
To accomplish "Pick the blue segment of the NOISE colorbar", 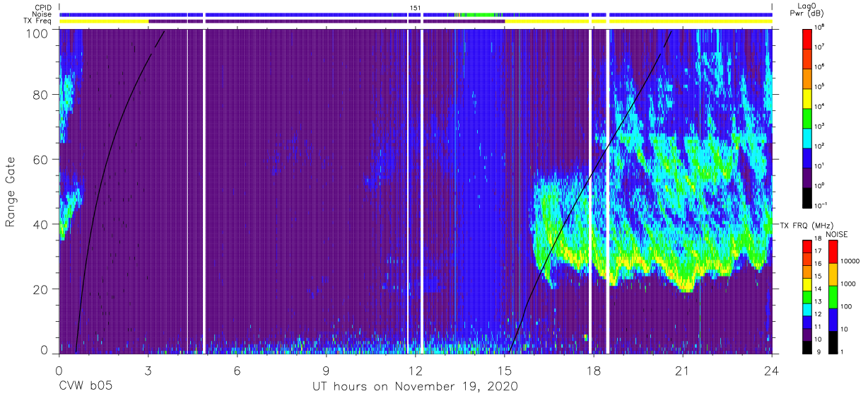I will pyautogui.click(x=833, y=320).
